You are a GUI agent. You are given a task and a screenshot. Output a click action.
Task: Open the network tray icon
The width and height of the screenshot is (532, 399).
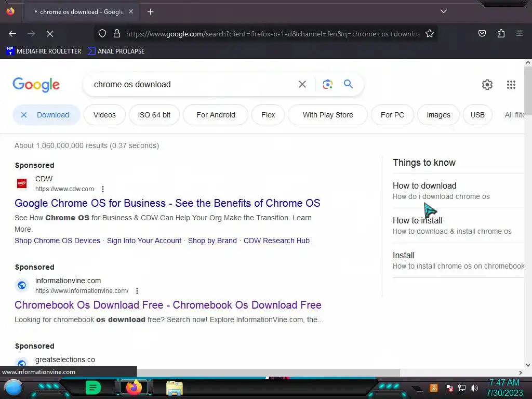coord(461,388)
